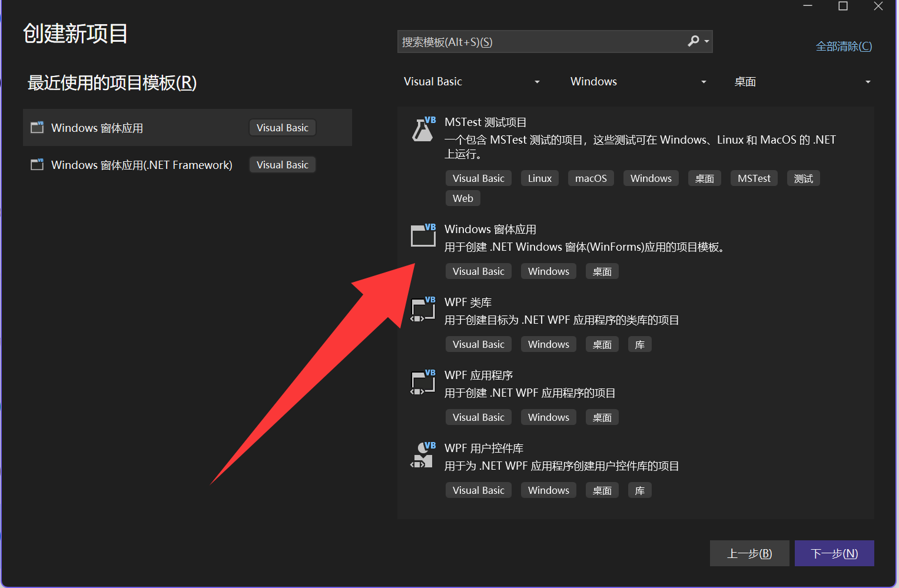899x588 pixels.
Task: Click 桌面 tag under WPF 应用程序
Action: pos(602,417)
